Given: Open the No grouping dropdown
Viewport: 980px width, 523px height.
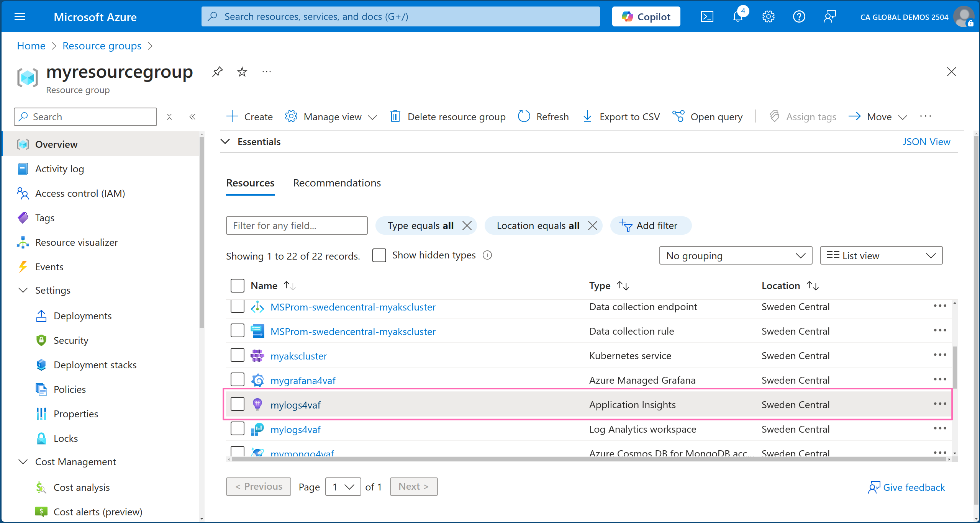Looking at the screenshot, I should pos(736,255).
